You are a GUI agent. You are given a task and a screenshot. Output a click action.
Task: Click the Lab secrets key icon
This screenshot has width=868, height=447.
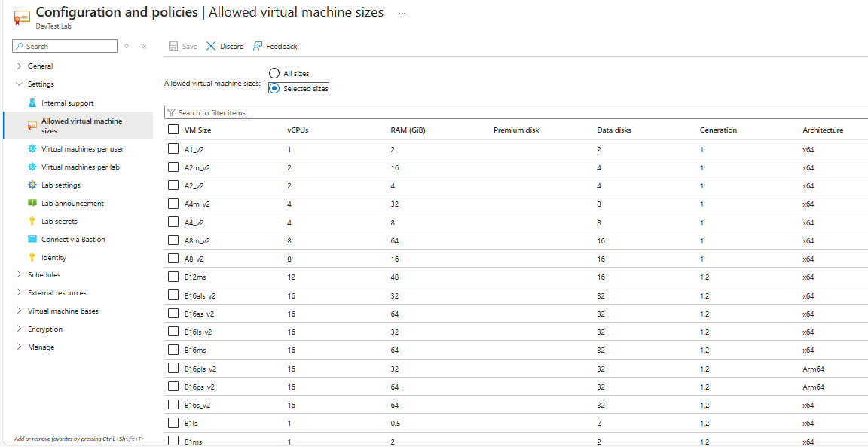pyautogui.click(x=32, y=221)
